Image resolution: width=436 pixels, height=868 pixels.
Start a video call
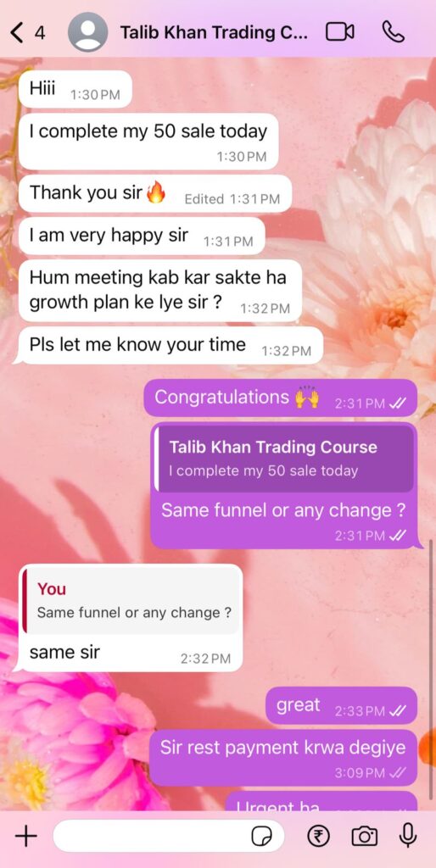pos(339,32)
